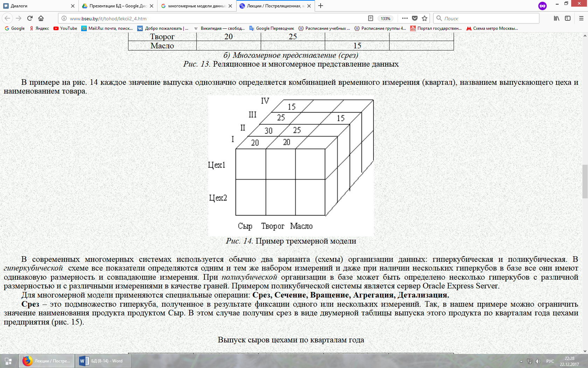Close the многомерные модели данных tab
This screenshot has width=588, height=368.
tap(230, 6)
